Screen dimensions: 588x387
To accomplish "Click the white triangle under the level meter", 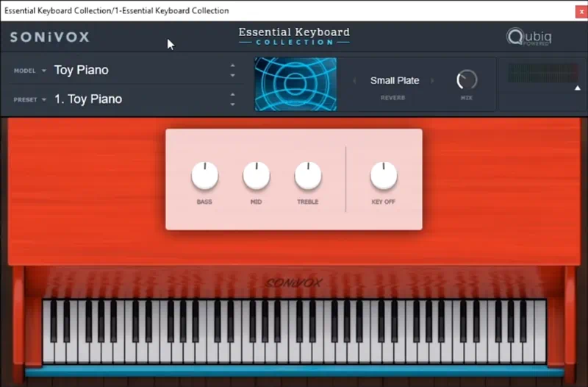I will coord(578,88).
